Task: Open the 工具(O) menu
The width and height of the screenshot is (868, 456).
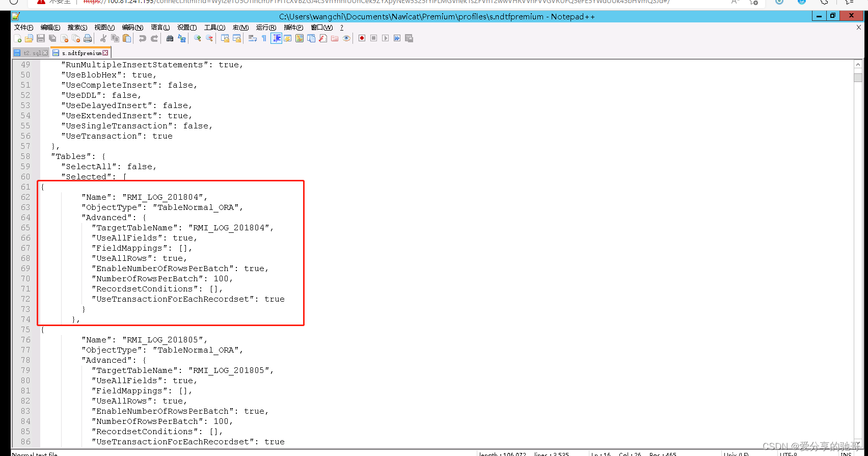Action: coord(214,27)
